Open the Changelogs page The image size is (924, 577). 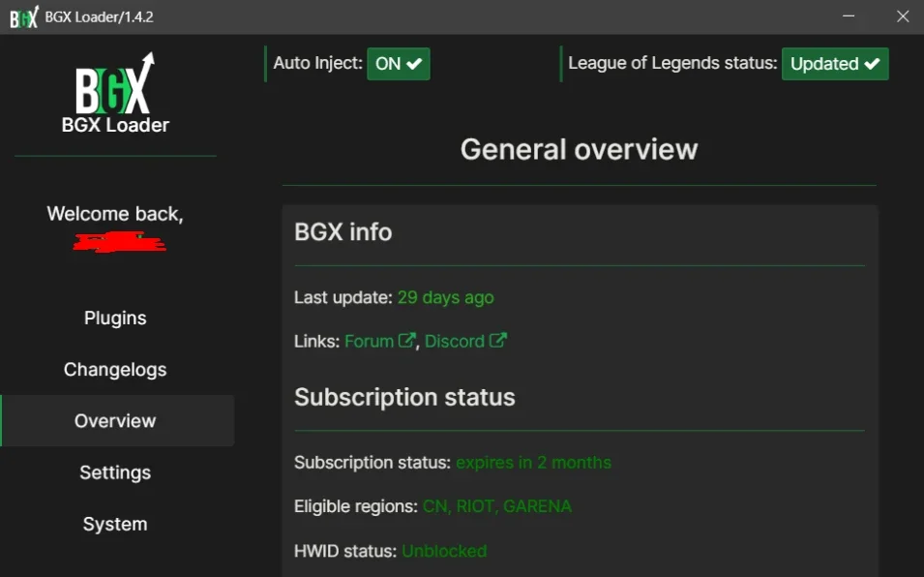115,370
